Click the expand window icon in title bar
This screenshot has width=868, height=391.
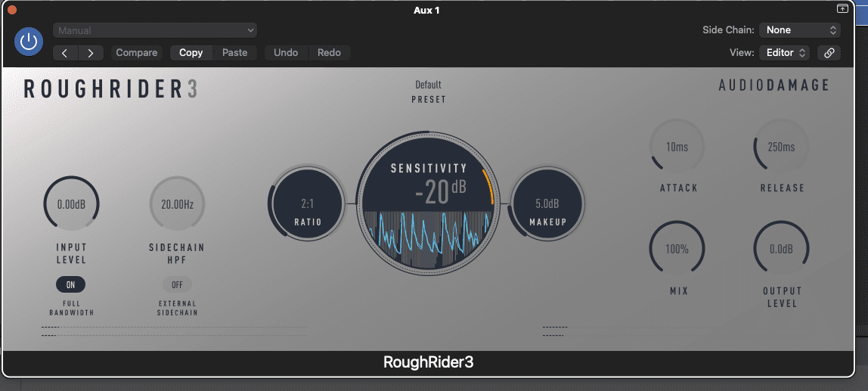click(842, 9)
